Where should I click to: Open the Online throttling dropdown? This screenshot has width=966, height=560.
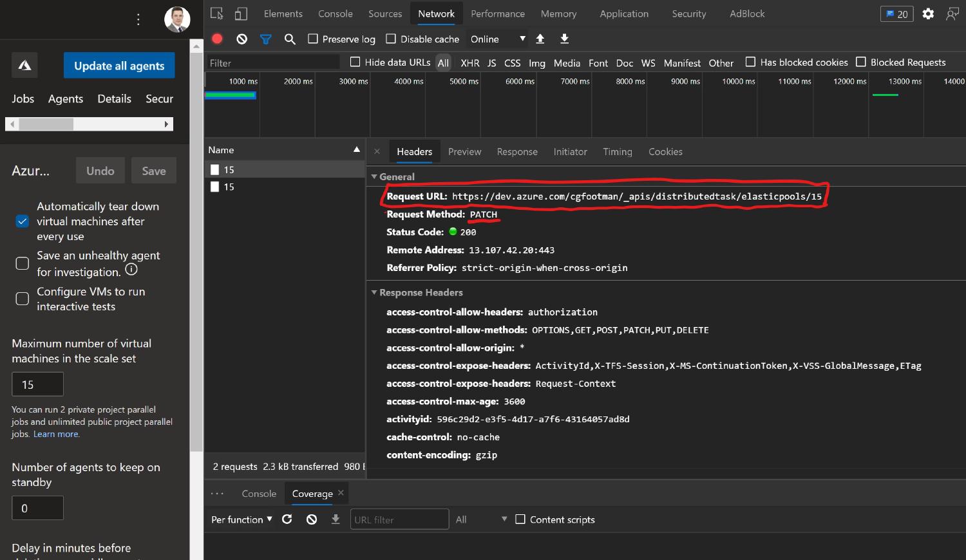(498, 39)
